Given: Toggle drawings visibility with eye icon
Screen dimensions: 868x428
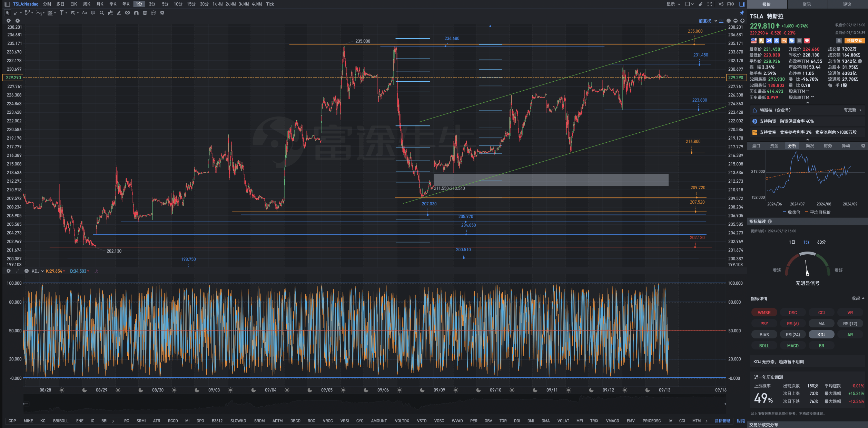Looking at the screenshot, I should [x=128, y=13].
